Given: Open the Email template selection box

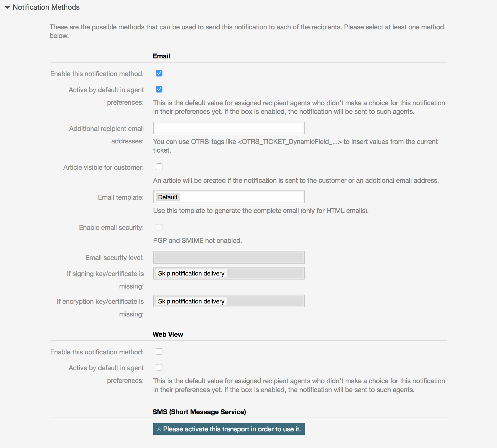Looking at the screenshot, I should [229, 197].
